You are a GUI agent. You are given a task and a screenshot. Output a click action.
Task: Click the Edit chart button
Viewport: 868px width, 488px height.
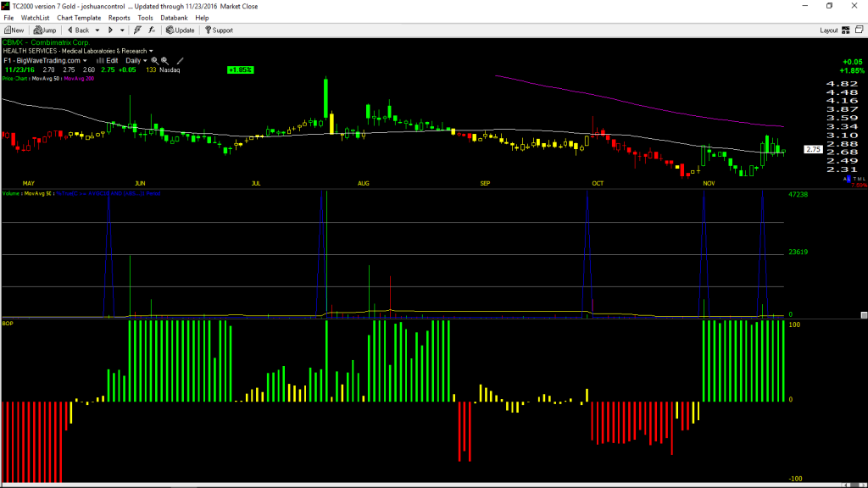(x=108, y=61)
